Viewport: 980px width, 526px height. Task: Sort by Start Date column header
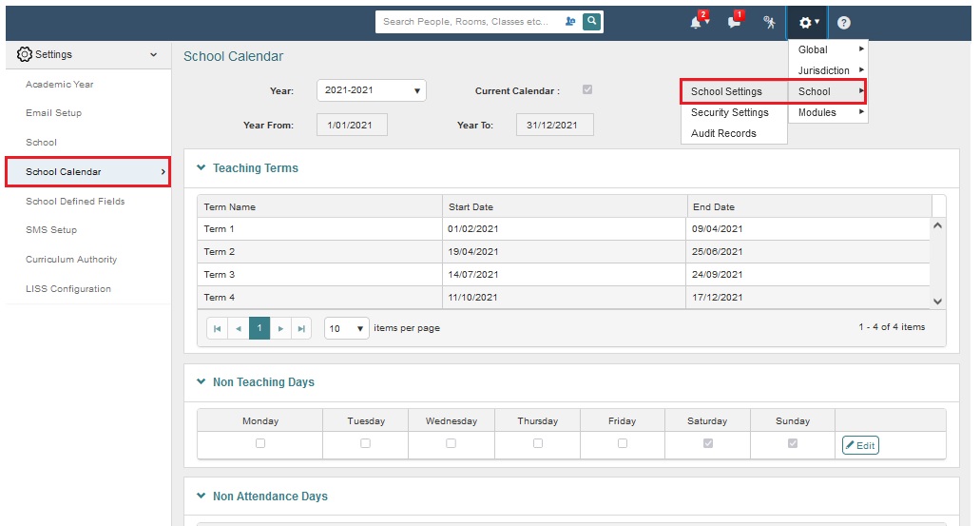(565, 207)
